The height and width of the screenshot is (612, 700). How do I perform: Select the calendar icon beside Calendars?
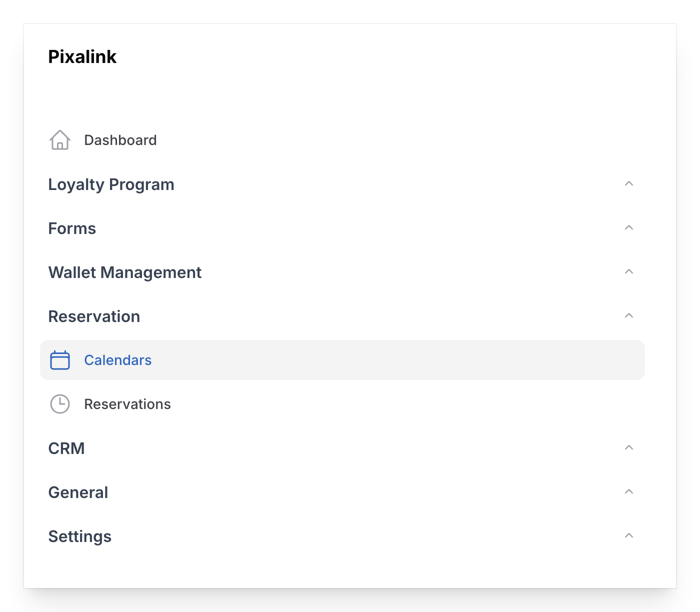click(x=59, y=360)
